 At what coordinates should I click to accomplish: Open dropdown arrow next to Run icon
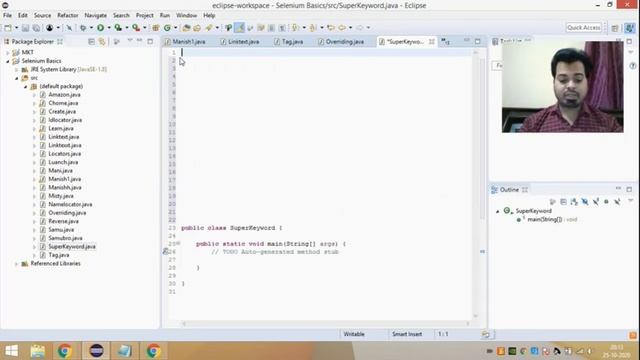[x=109, y=28]
